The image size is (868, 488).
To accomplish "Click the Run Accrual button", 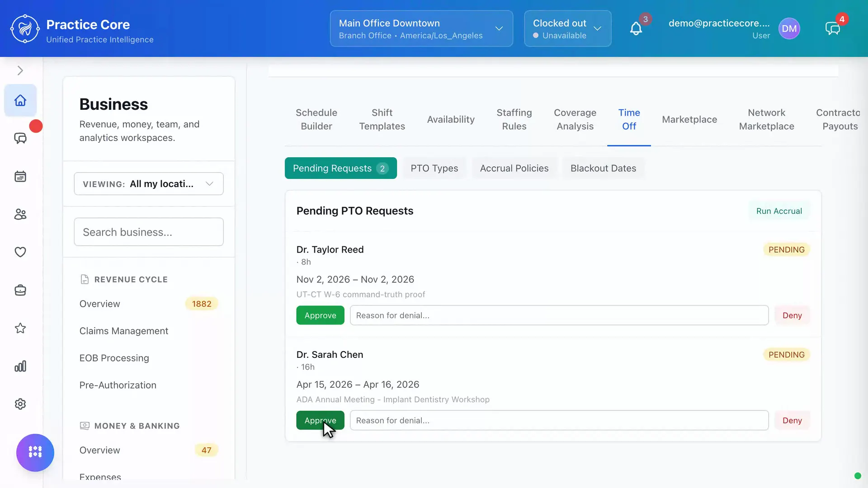I will pos(779,211).
